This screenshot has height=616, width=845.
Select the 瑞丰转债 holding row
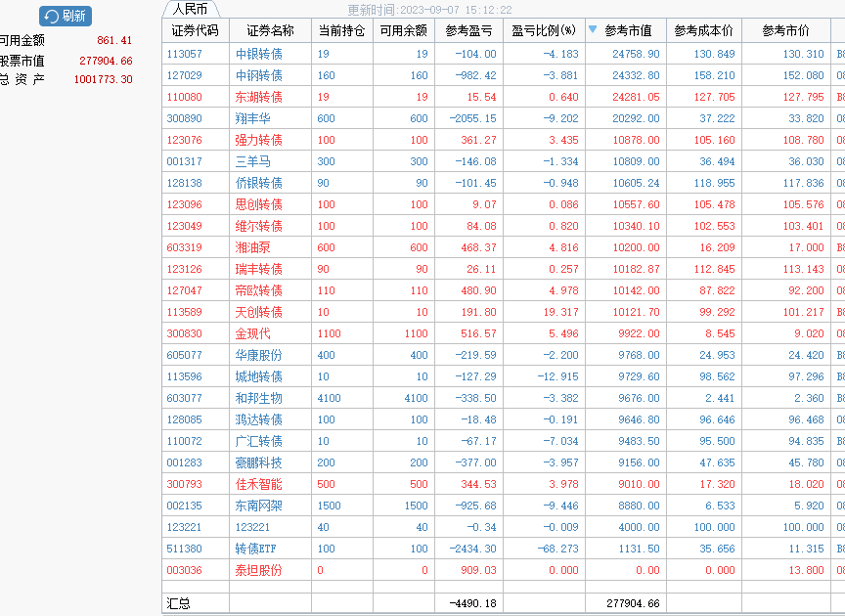point(504,269)
